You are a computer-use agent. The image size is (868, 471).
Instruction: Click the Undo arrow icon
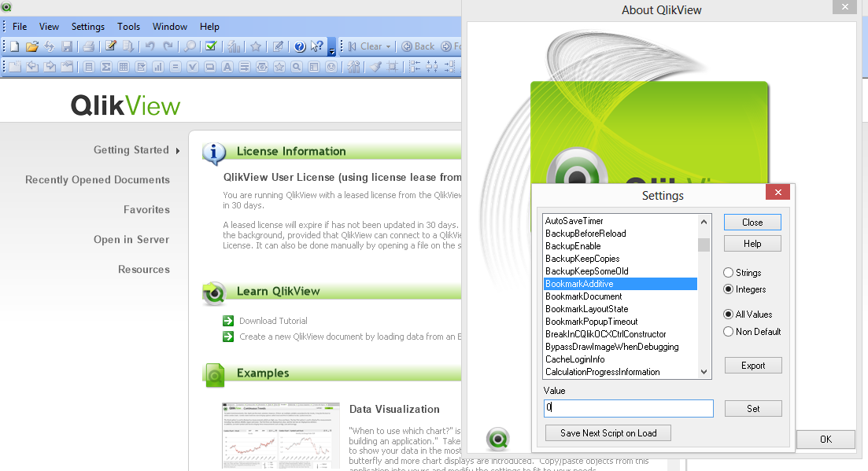click(150, 46)
